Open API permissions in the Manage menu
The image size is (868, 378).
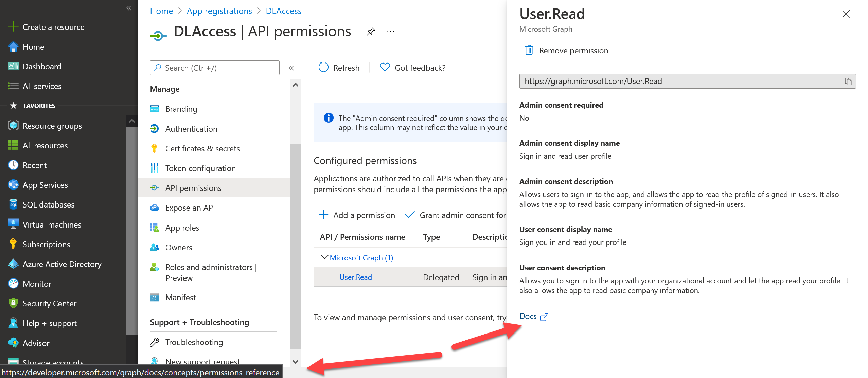193,188
